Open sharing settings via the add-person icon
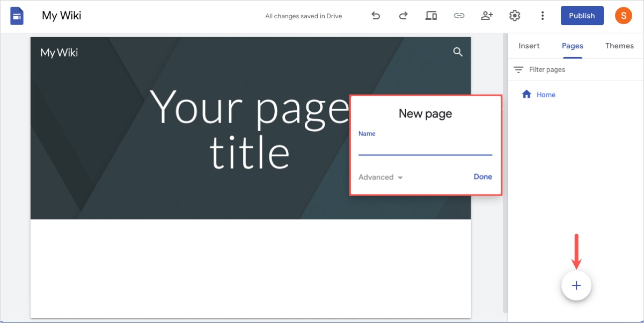 pos(487,16)
